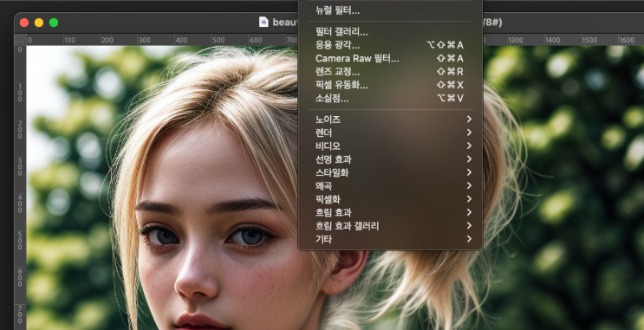This screenshot has height=330, width=644.
Task: Click the ruler origin corner box
Action: pyautogui.click(x=20, y=40)
